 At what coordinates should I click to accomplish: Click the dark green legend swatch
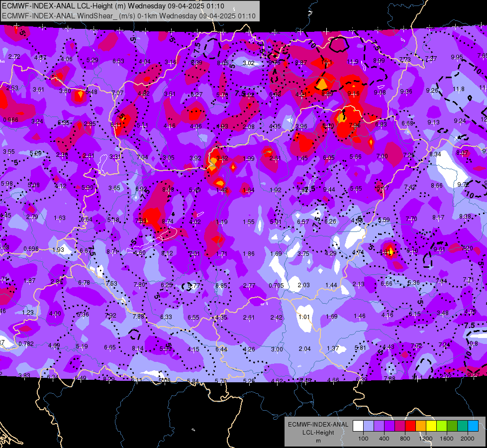(452, 426)
